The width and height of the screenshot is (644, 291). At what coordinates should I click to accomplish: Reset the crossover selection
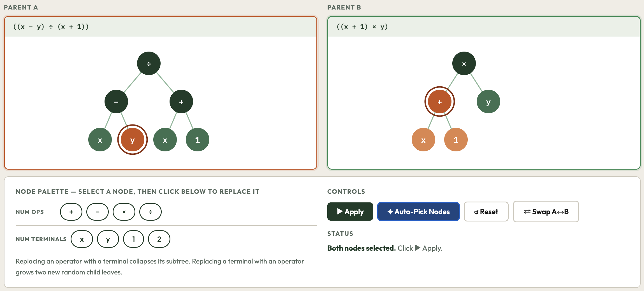(486, 212)
